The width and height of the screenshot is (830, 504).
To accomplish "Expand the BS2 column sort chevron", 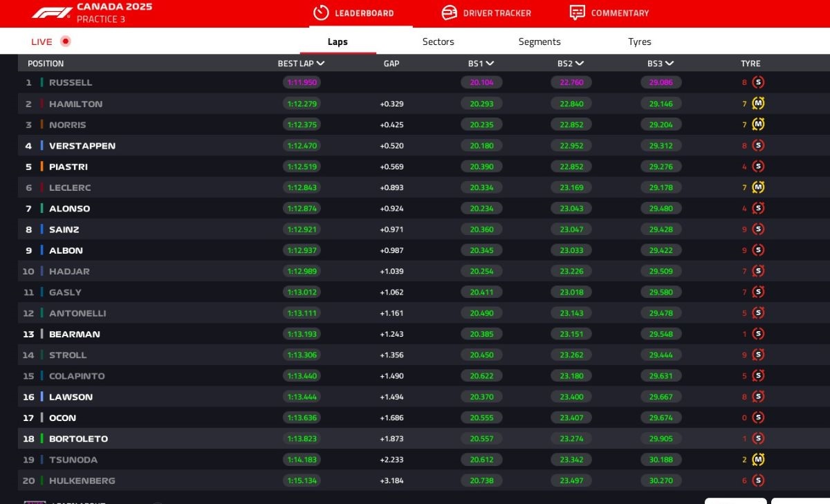I will pyautogui.click(x=580, y=64).
